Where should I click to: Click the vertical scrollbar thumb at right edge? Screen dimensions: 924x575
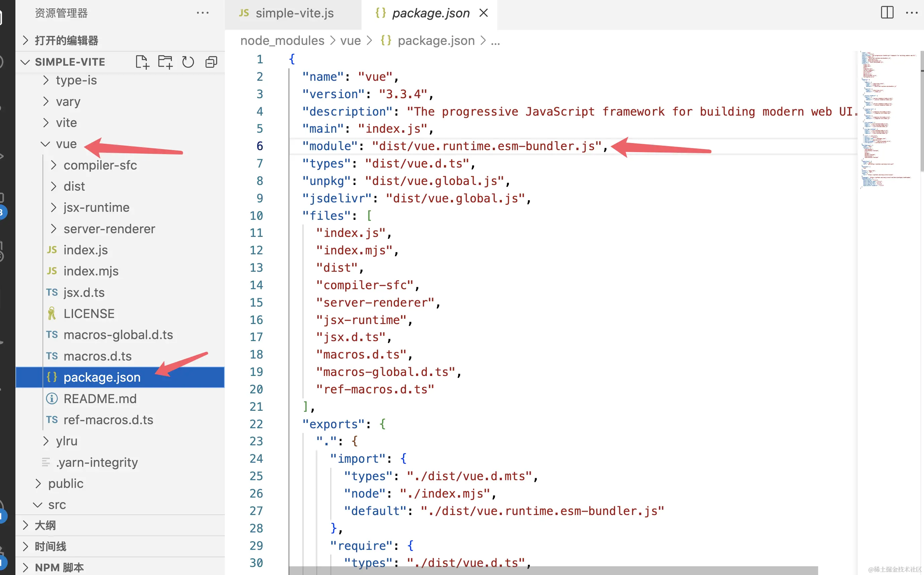pyautogui.click(x=922, y=111)
